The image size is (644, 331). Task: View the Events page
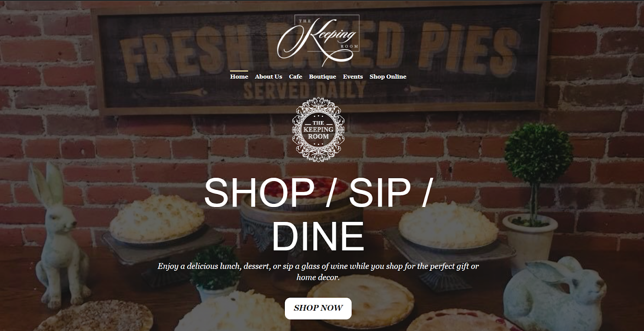(x=353, y=77)
